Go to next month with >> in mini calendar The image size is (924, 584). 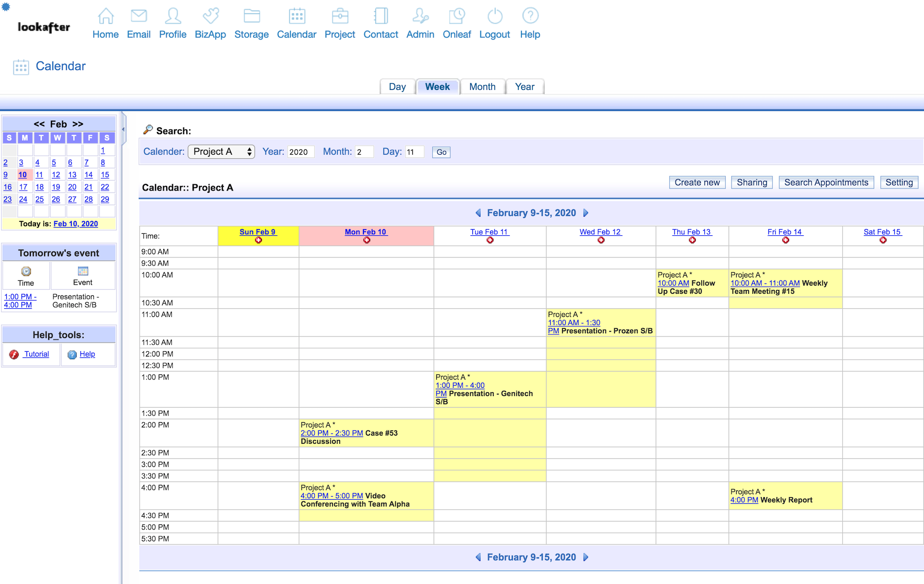[78, 124]
